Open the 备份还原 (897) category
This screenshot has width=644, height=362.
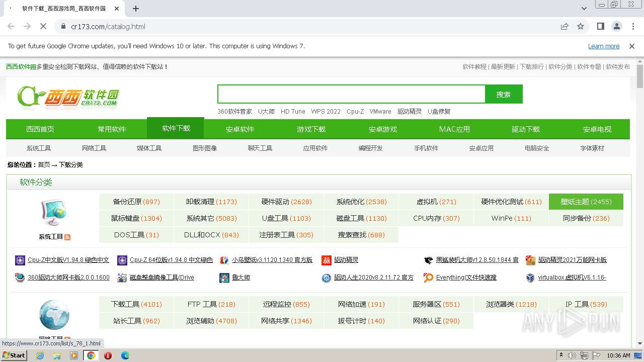[136, 202]
